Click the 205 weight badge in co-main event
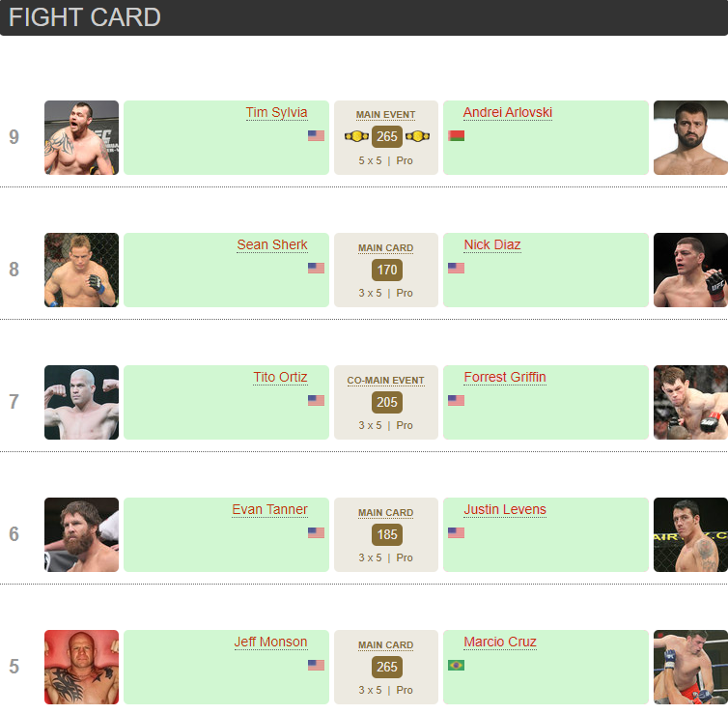 tap(386, 402)
